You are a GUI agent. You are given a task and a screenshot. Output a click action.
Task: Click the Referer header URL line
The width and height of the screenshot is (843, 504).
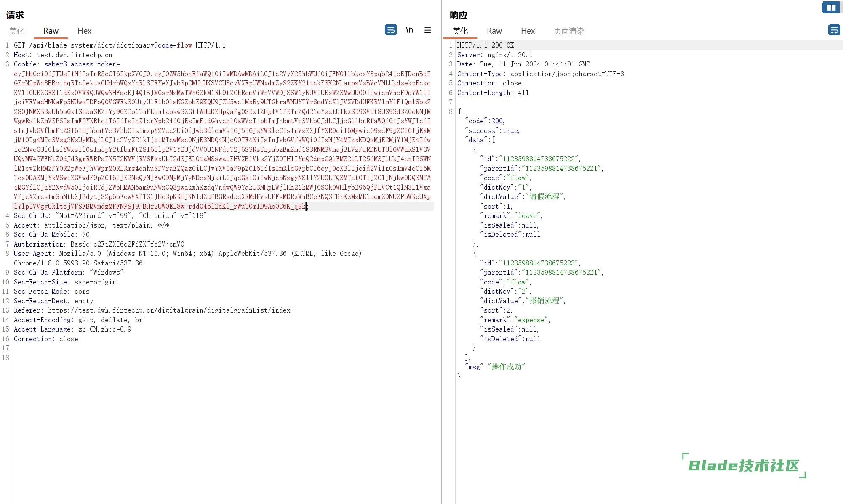(x=152, y=310)
